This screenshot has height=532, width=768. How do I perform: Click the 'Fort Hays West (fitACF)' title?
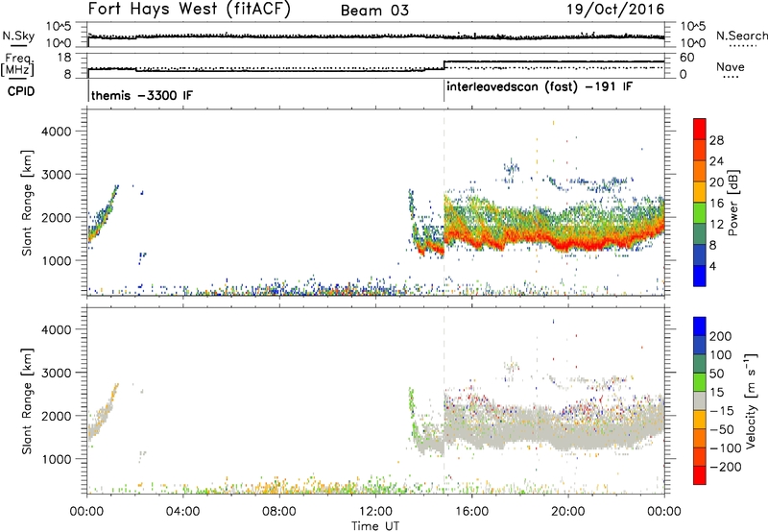coord(189,10)
